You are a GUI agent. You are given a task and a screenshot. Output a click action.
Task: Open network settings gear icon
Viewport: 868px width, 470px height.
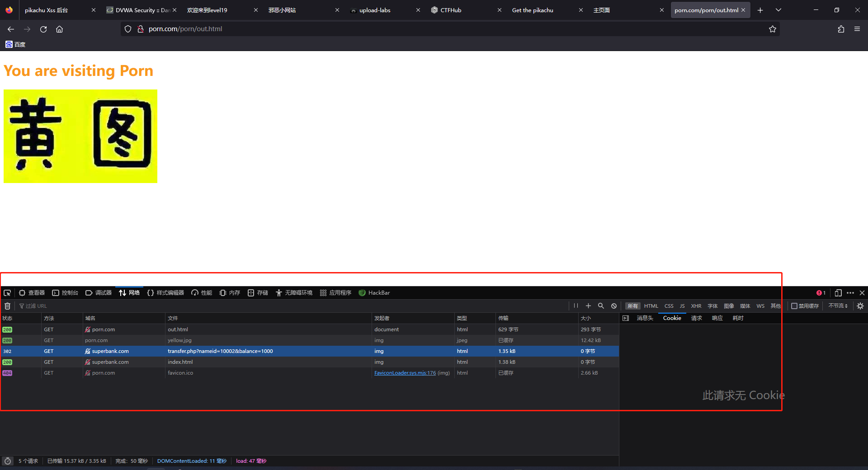point(860,306)
